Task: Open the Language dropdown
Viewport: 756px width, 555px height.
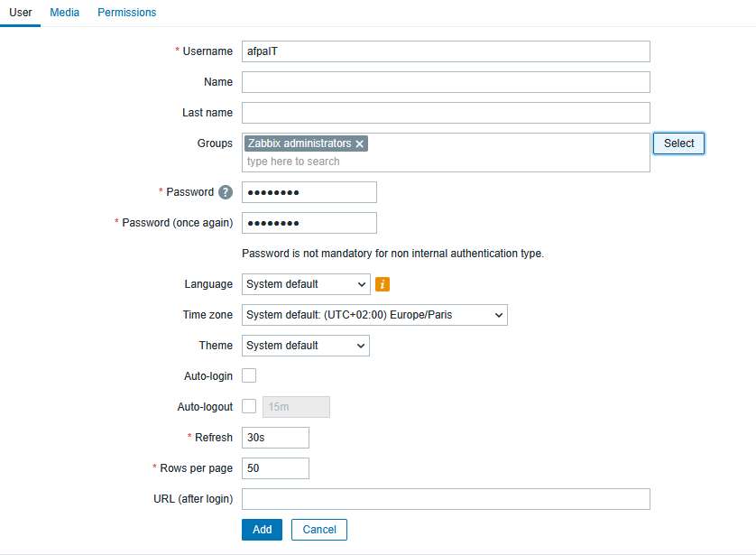Action: pos(306,284)
